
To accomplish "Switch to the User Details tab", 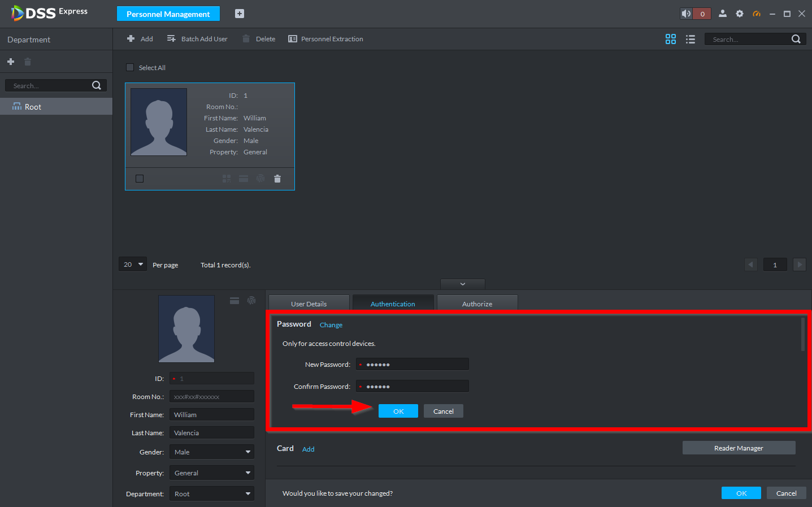I will pos(309,304).
